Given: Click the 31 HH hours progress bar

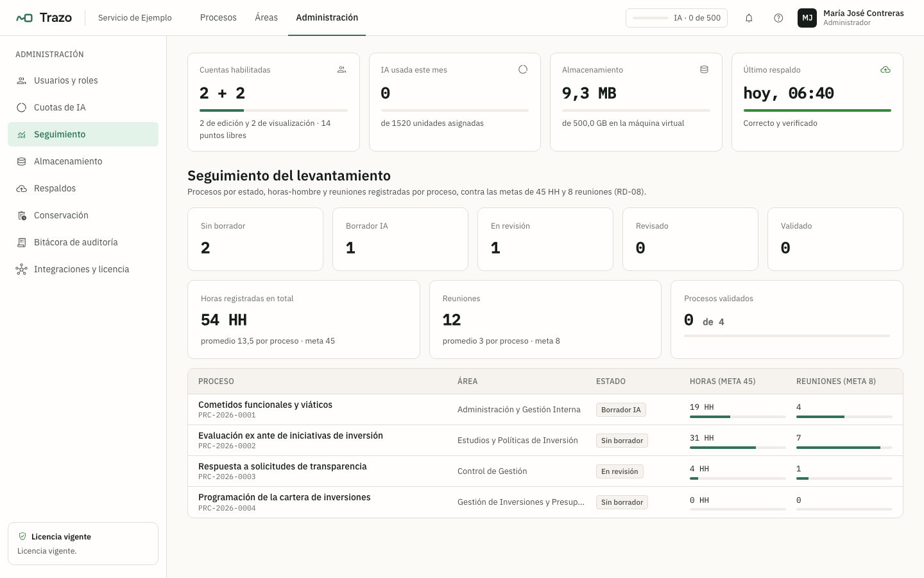Looking at the screenshot, I should [738, 448].
